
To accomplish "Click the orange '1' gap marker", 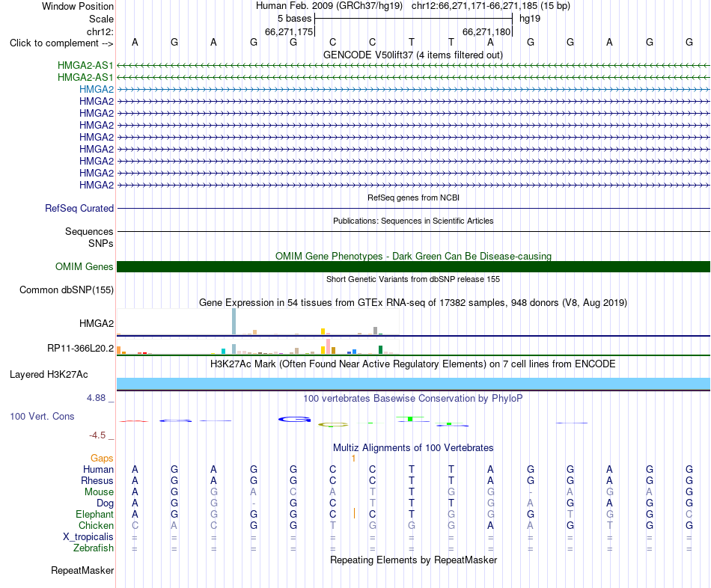I will 354,459.
